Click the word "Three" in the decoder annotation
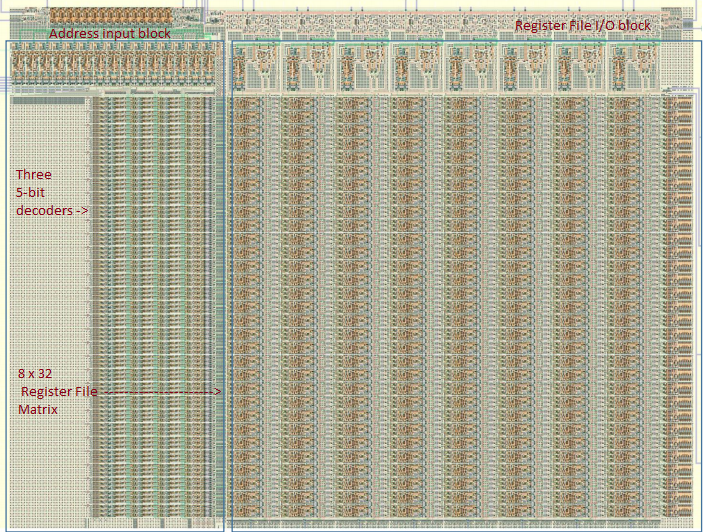The height and width of the screenshot is (532, 703). click(33, 175)
